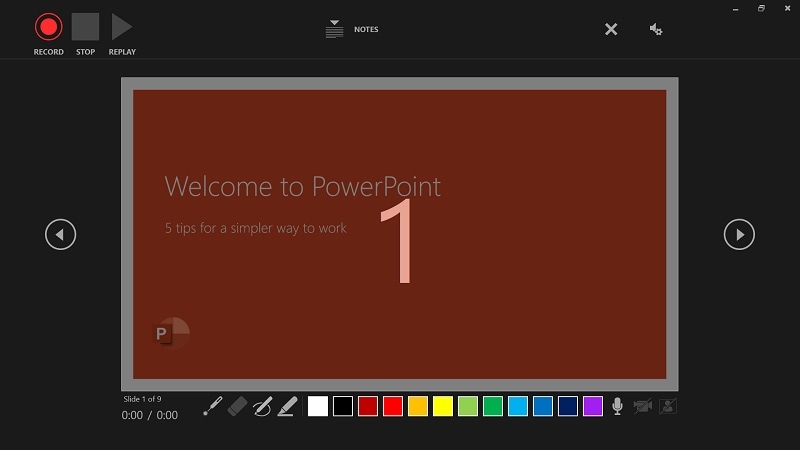Pick the light blue ink color

click(518, 406)
